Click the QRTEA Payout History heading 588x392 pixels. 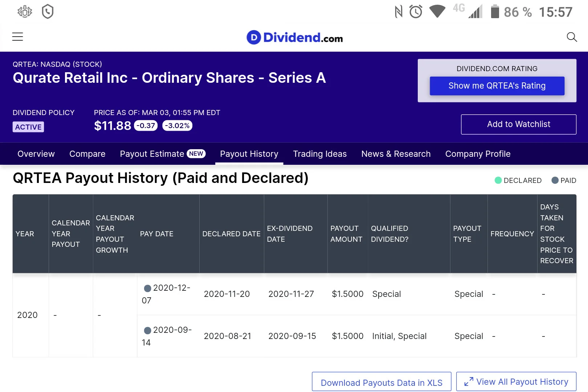pyautogui.click(x=160, y=178)
